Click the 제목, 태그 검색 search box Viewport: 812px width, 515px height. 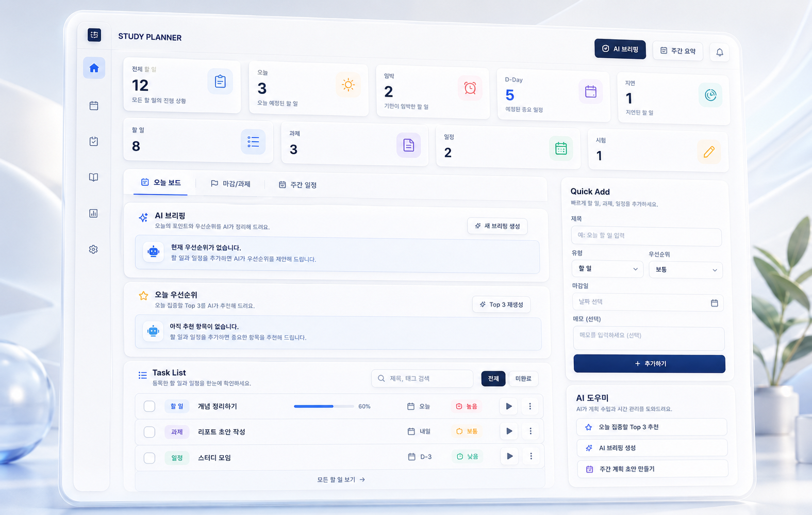click(422, 378)
